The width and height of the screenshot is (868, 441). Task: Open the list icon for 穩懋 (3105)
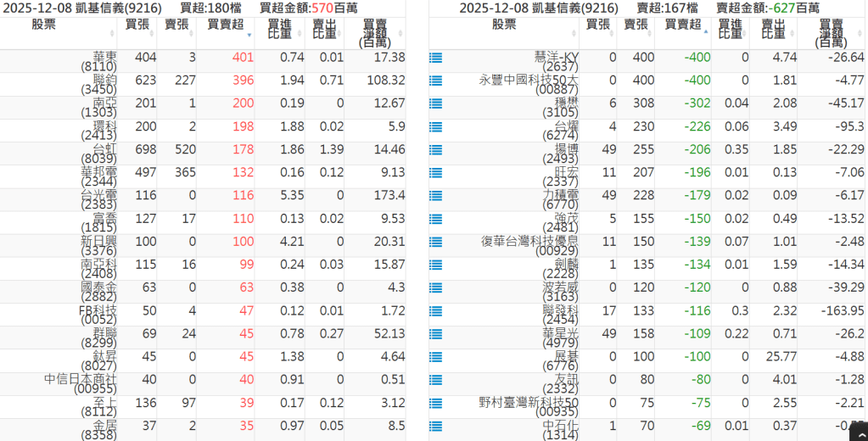click(x=436, y=104)
